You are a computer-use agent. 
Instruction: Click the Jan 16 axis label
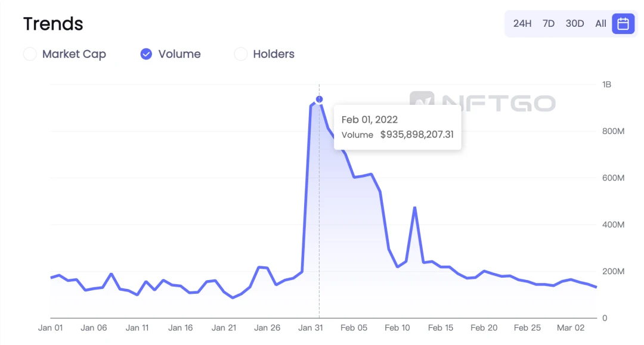click(x=180, y=328)
